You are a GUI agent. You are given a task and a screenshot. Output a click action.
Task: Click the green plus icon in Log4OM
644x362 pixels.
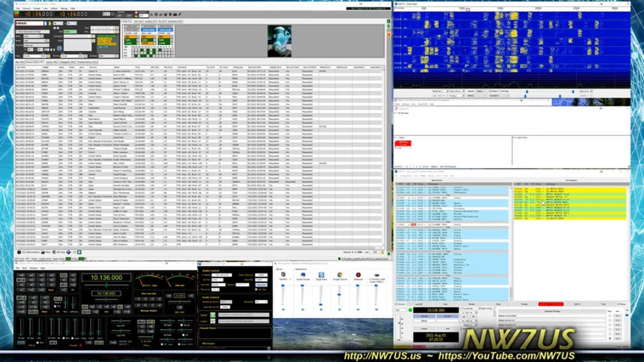click(389, 21)
